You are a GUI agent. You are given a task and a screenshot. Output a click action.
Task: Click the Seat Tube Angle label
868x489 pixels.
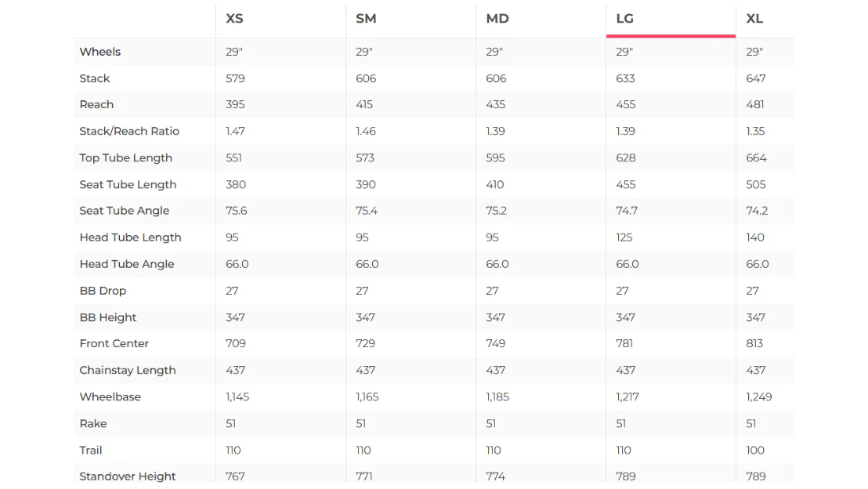124,211
